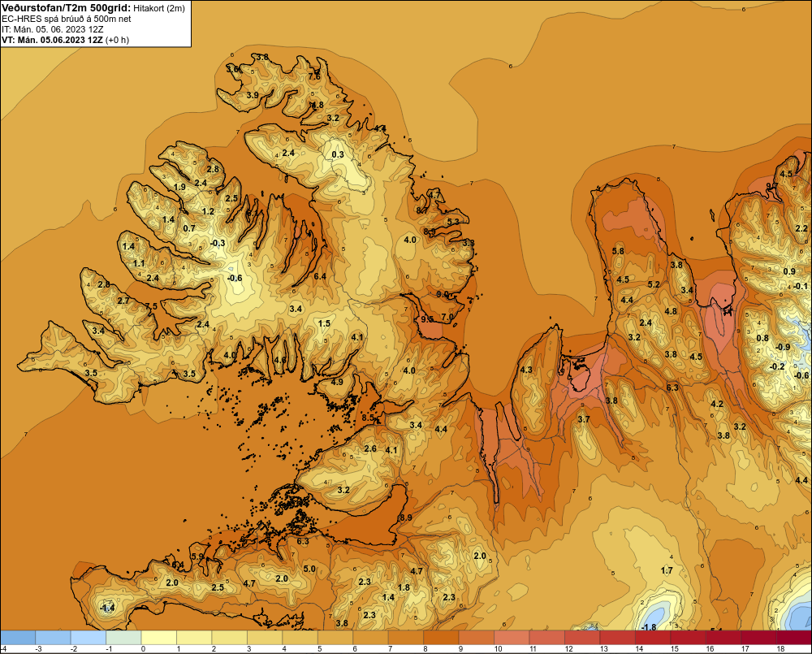The width and height of the screenshot is (812, 654).
Task: Click the 1.9 temperature value
Action: click(x=179, y=187)
